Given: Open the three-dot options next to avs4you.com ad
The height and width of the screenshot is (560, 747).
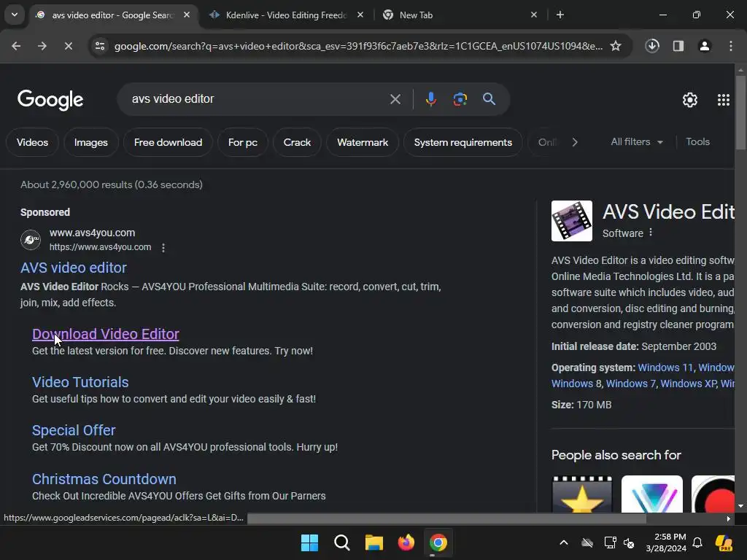Looking at the screenshot, I should coord(163,248).
